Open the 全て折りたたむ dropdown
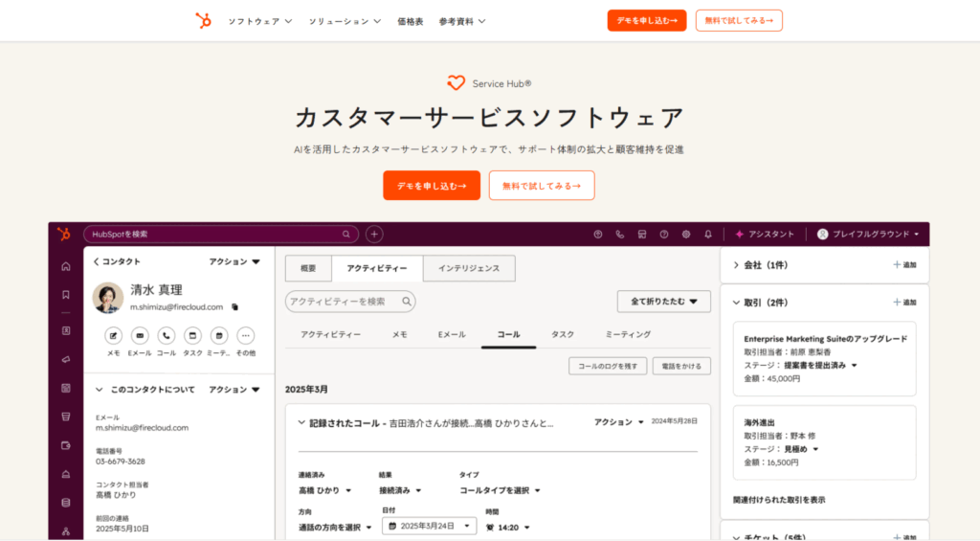Image resolution: width=980 pixels, height=541 pixels. coord(663,302)
